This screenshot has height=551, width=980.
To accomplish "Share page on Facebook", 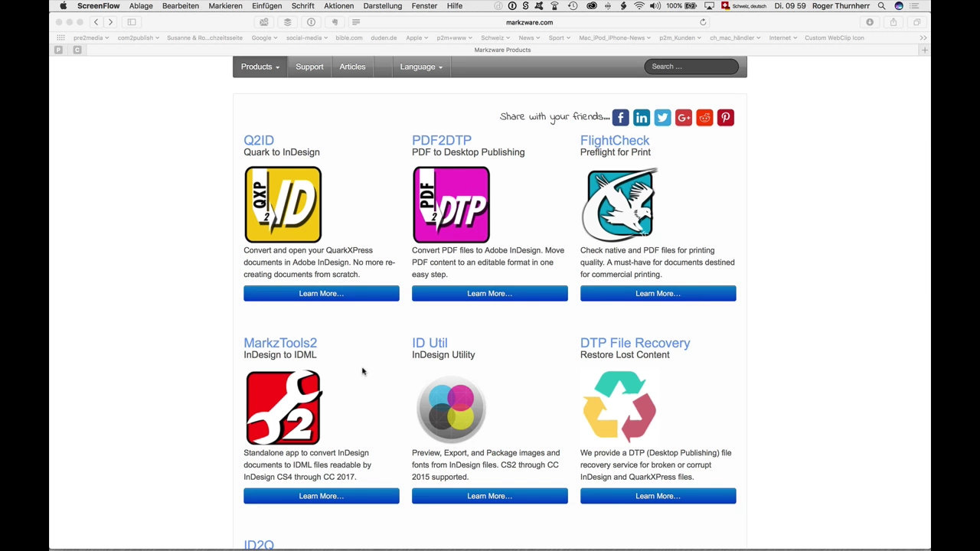I will (x=620, y=117).
